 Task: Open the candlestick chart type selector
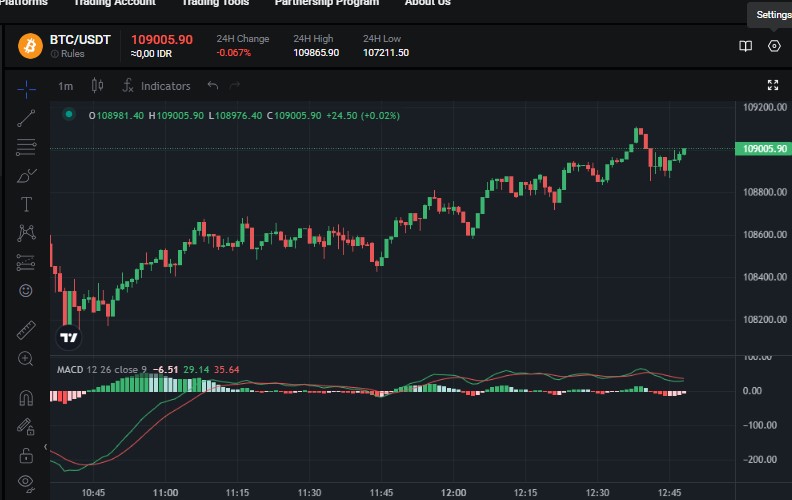tap(97, 86)
